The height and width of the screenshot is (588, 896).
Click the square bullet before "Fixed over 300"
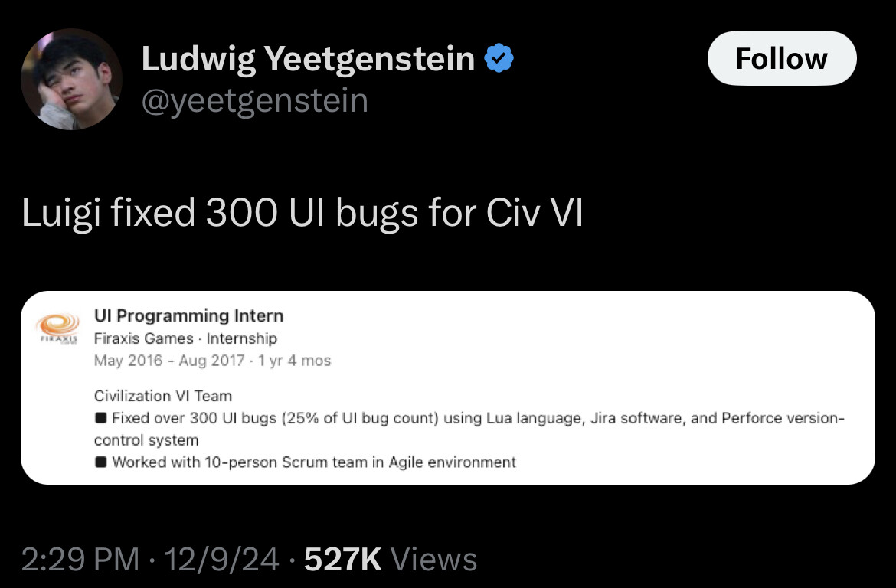point(100,419)
